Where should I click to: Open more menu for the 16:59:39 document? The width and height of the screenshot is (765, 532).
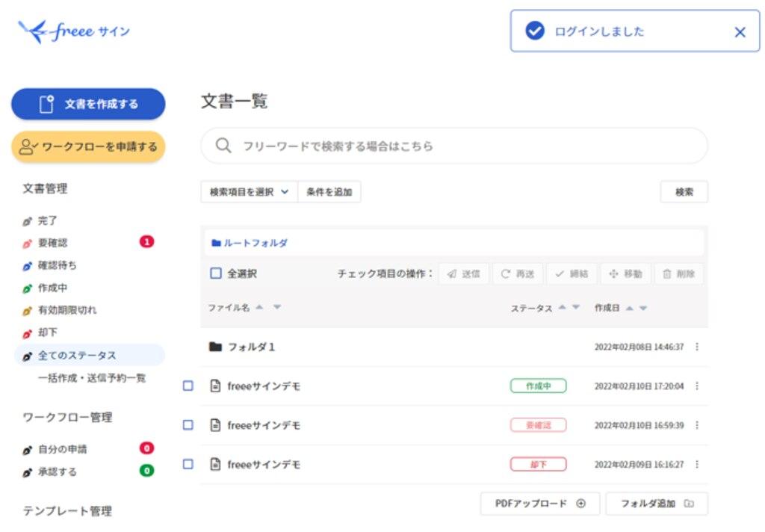tap(697, 425)
